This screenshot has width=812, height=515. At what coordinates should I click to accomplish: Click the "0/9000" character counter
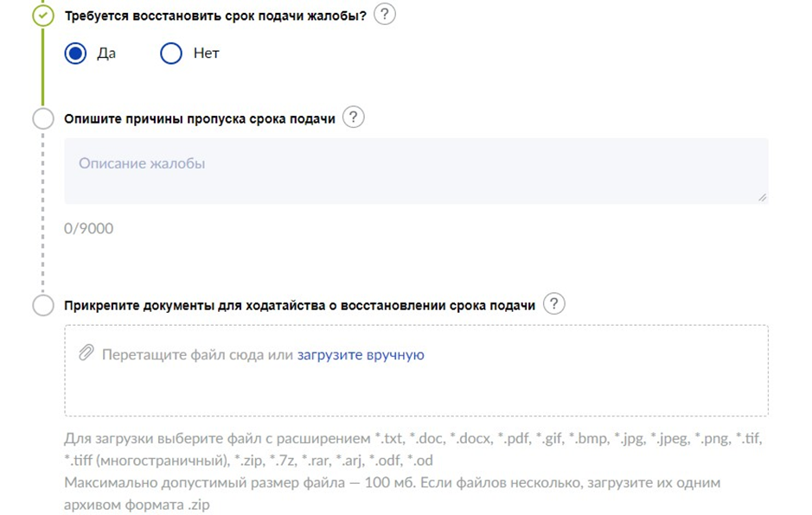click(x=88, y=228)
